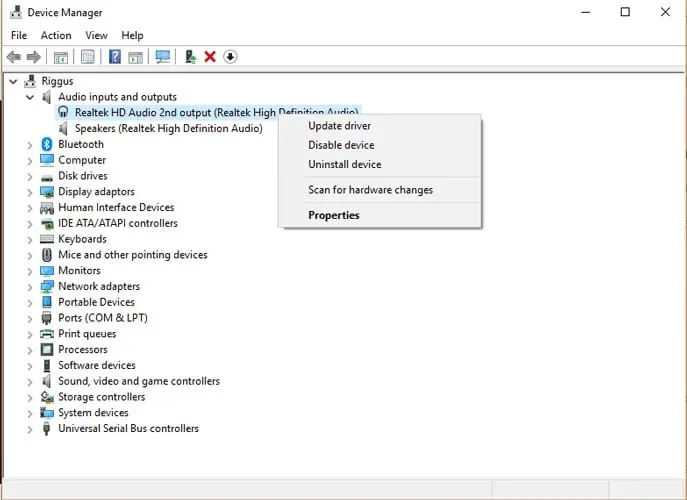The image size is (687, 500).
Task: Select the Network adapters label
Action: click(x=99, y=286)
